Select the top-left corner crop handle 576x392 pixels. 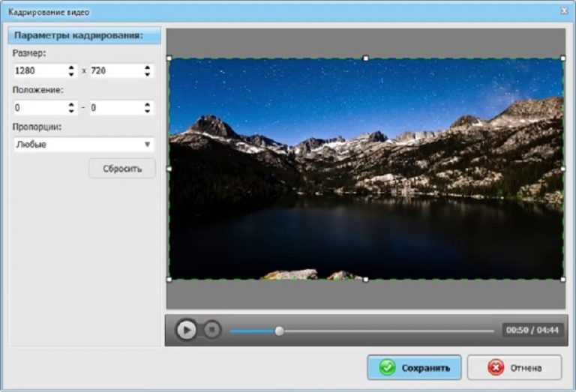(169, 58)
